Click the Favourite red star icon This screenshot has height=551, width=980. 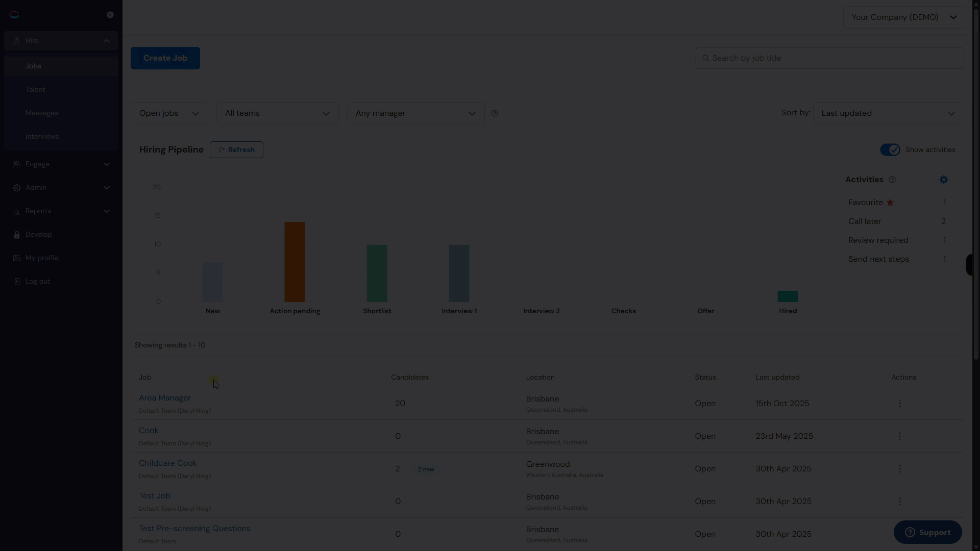(890, 203)
